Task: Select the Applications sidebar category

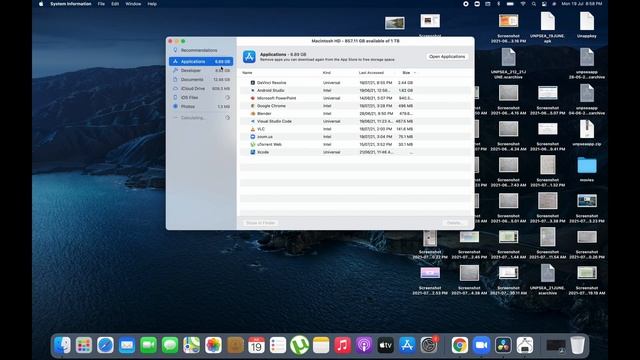Action: click(201, 61)
